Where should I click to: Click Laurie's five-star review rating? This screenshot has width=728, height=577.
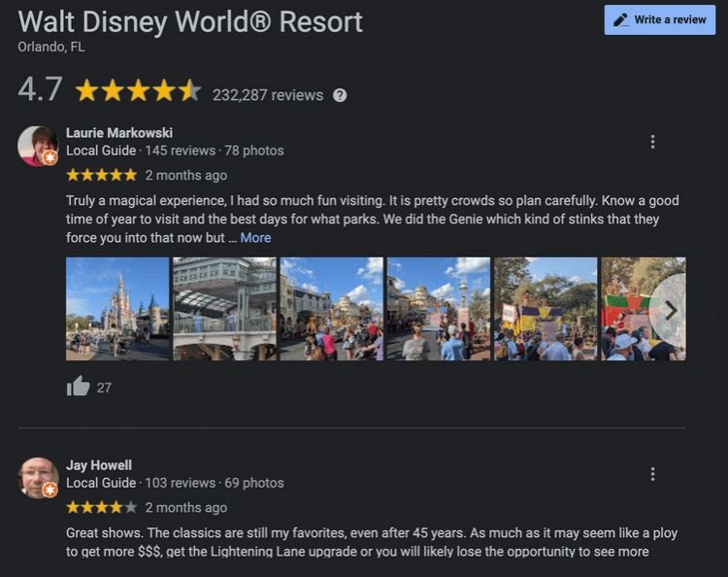[x=102, y=175]
